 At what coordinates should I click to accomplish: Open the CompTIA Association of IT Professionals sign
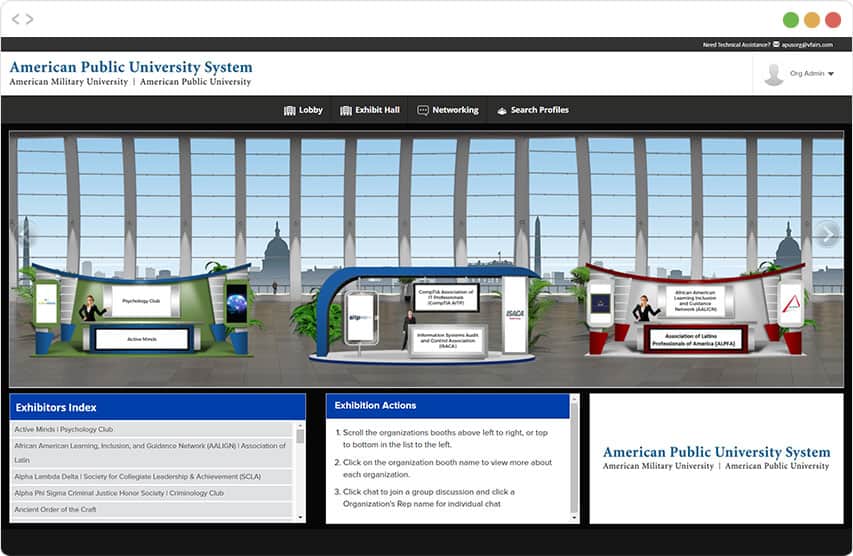point(446,297)
